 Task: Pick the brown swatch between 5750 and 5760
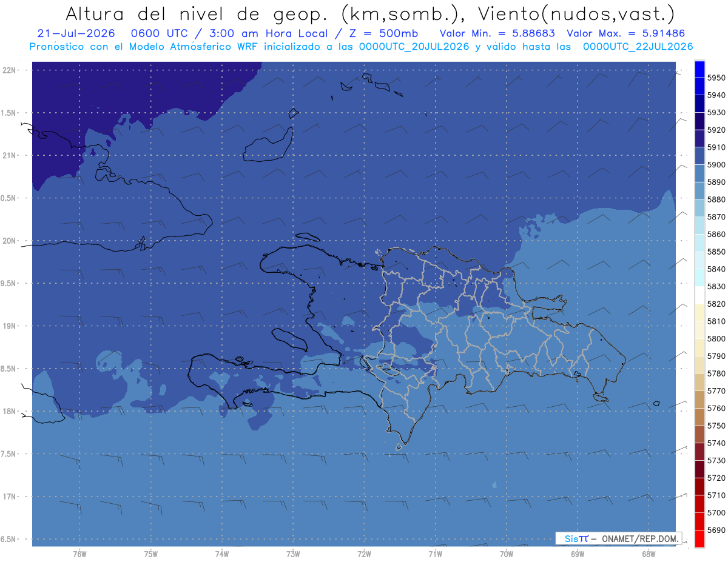pos(699,417)
